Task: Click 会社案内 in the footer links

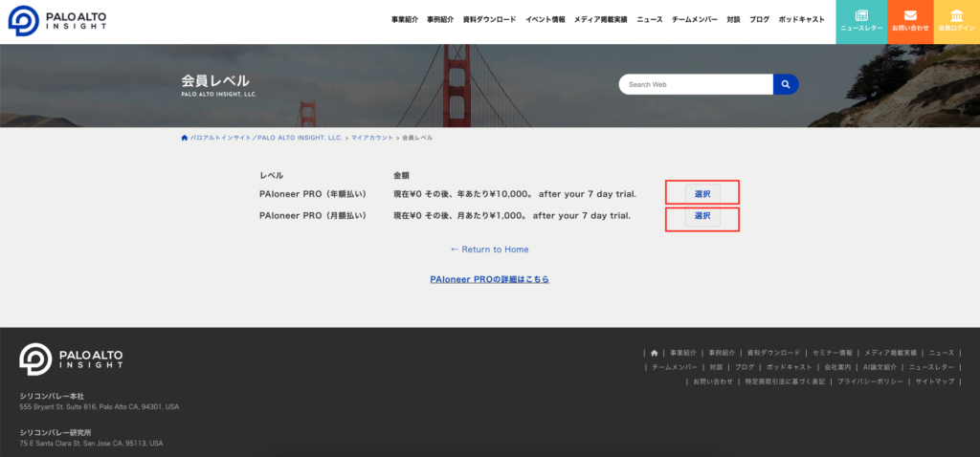Action: (837, 367)
